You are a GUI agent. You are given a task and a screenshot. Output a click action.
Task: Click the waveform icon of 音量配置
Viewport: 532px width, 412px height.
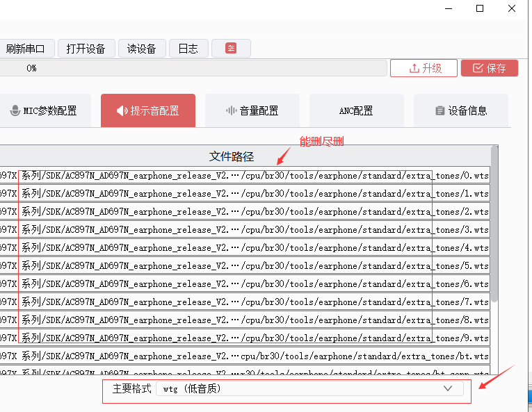point(231,110)
